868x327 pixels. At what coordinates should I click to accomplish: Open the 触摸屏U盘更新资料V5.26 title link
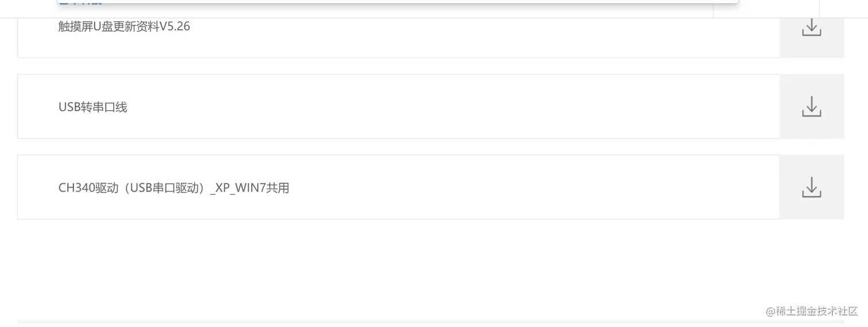tap(124, 26)
